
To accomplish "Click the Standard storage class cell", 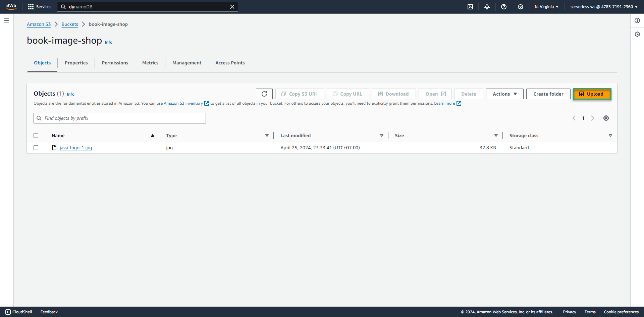I will 519,148.
